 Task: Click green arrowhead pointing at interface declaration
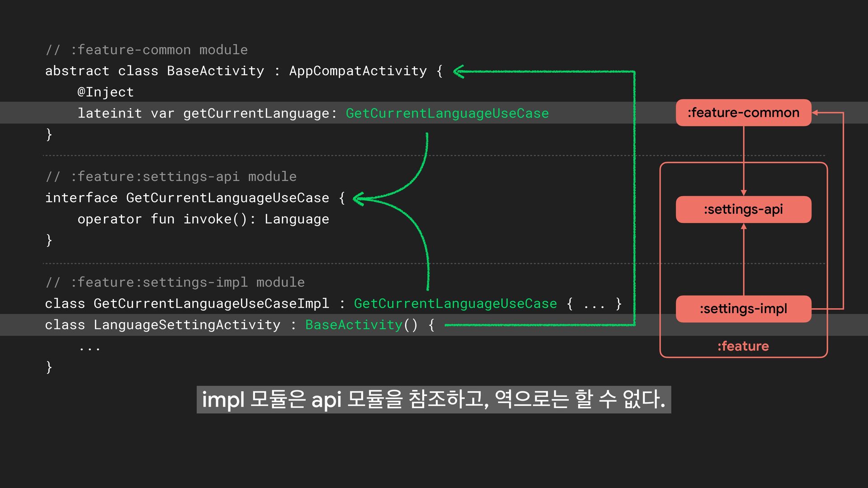click(x=358, y=198)
